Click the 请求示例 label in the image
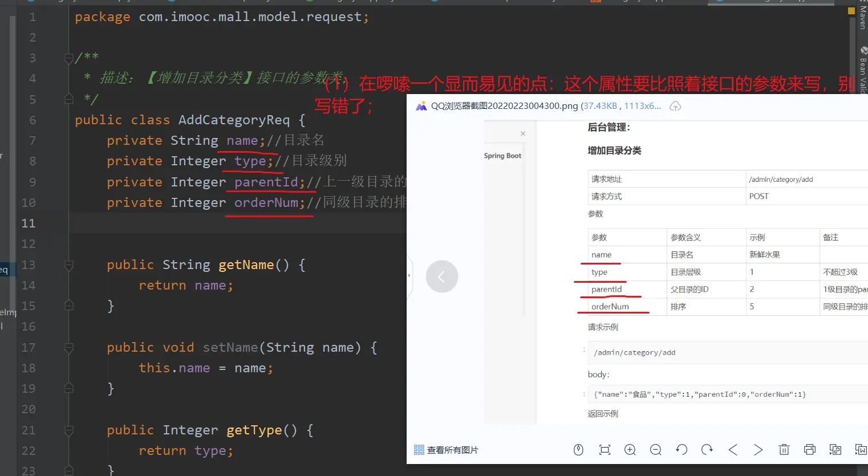868x476 pixels. (603, 327)
